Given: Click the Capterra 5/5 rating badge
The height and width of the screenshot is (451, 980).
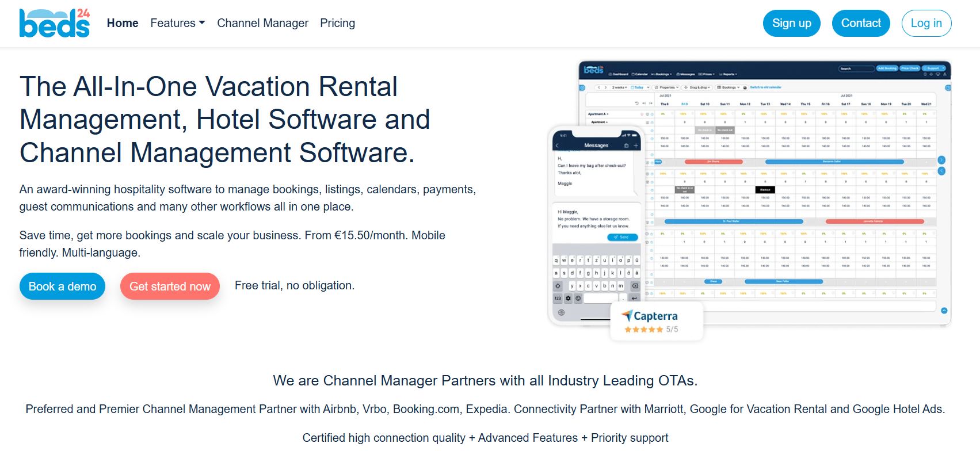Looking at the screenshot, I should click(x=656, y=322).
